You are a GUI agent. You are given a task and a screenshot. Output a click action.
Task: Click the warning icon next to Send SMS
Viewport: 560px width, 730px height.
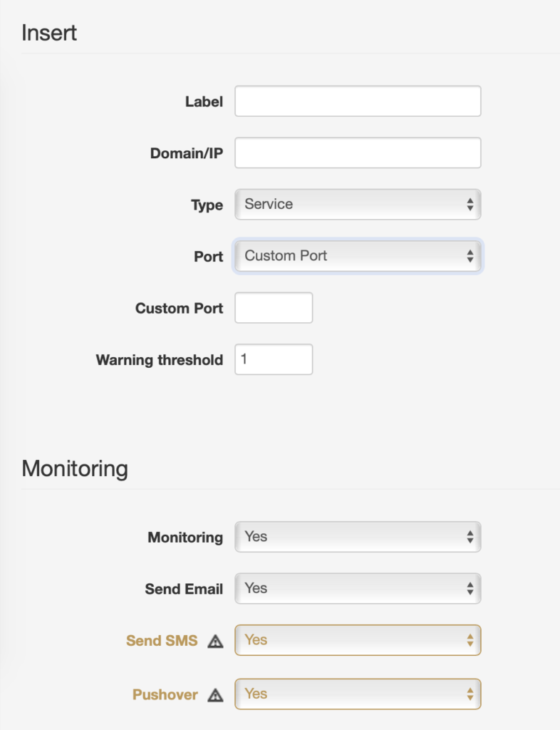[x=215, y=642]
